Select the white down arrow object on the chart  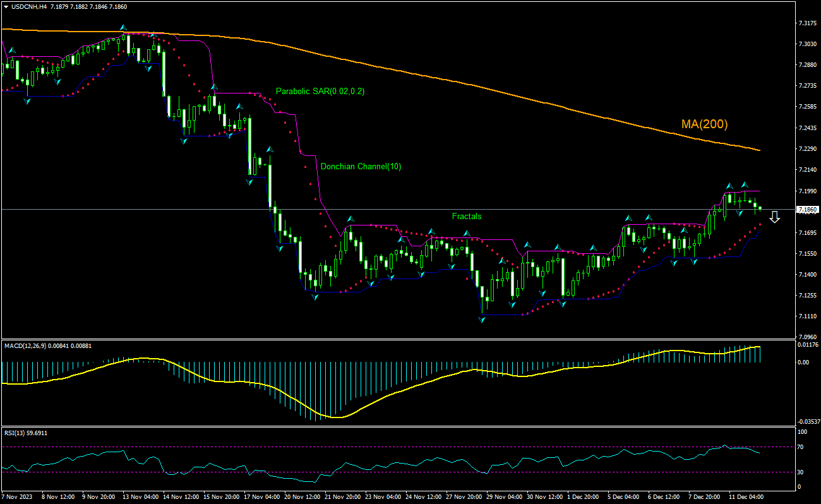coord(775,218)
